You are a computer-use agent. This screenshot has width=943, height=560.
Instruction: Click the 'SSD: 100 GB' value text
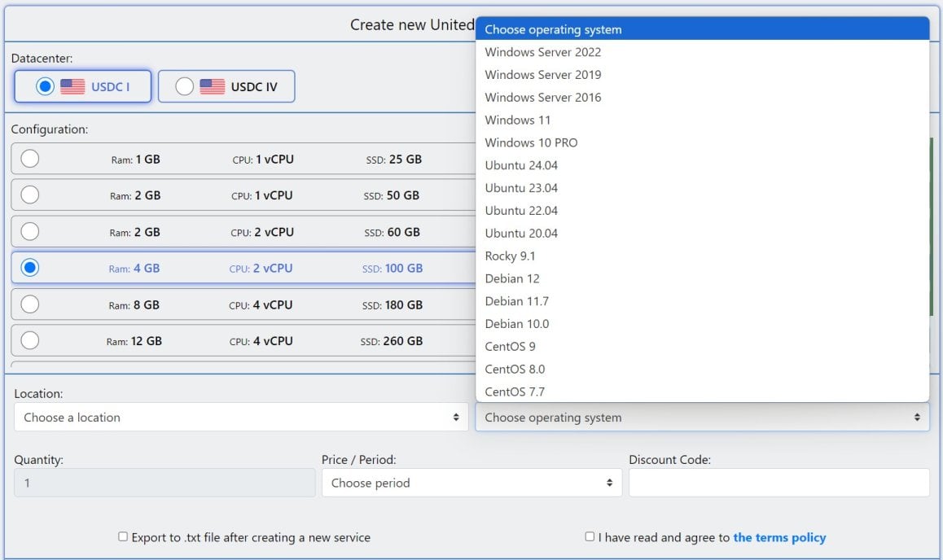click(x=393, y=269)
